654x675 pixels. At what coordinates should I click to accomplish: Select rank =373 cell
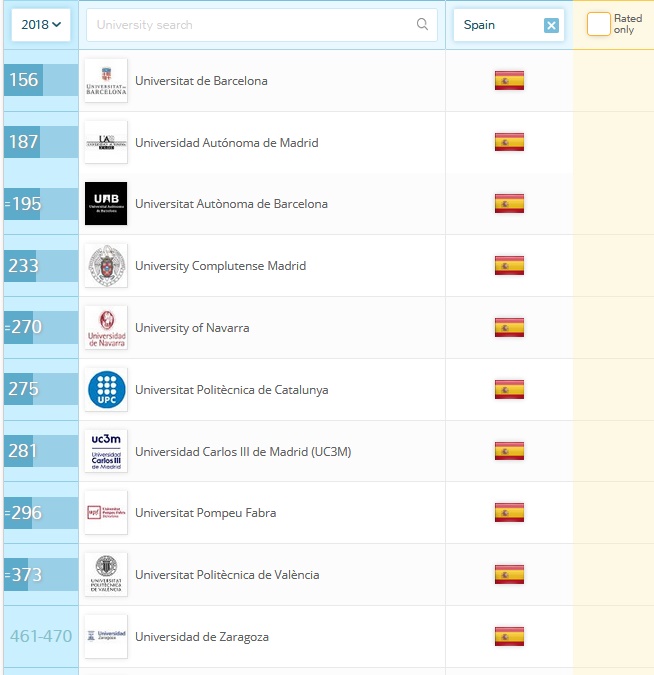click(41, 575)
